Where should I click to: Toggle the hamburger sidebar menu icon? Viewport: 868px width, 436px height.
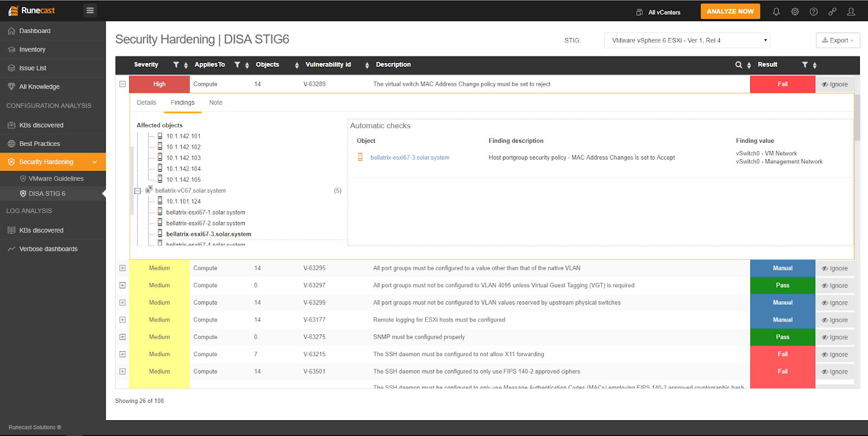point(90,10)
